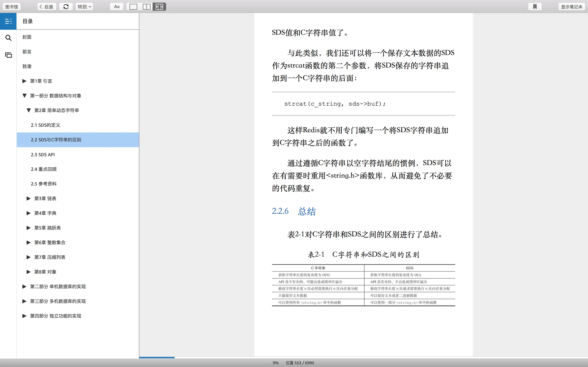Go to section 2.3 SDS API

point(43,155)
